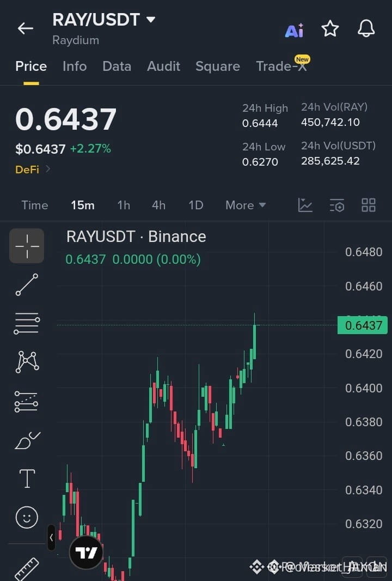Image resolution: width=392 pixels, height=581 pixels.
Task: Switch to the Square tab
Action: pyautogui.click(x=218, y=66)
